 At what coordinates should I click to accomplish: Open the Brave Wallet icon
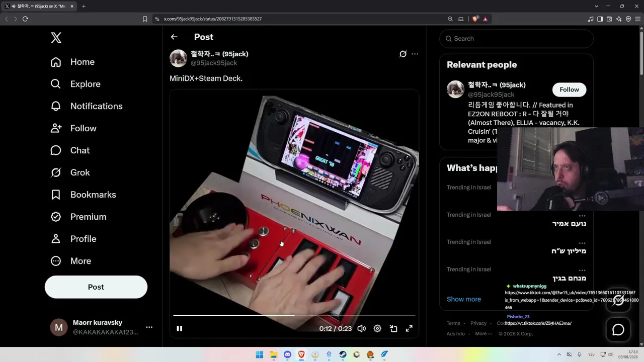pos(609,19)
